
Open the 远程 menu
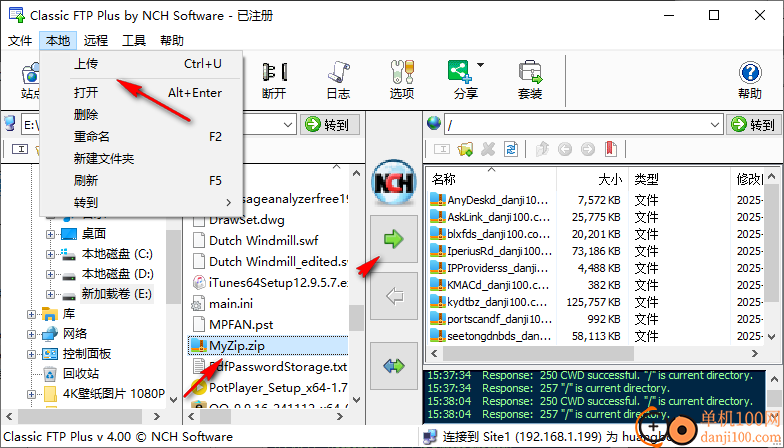[x=96, y=40]
